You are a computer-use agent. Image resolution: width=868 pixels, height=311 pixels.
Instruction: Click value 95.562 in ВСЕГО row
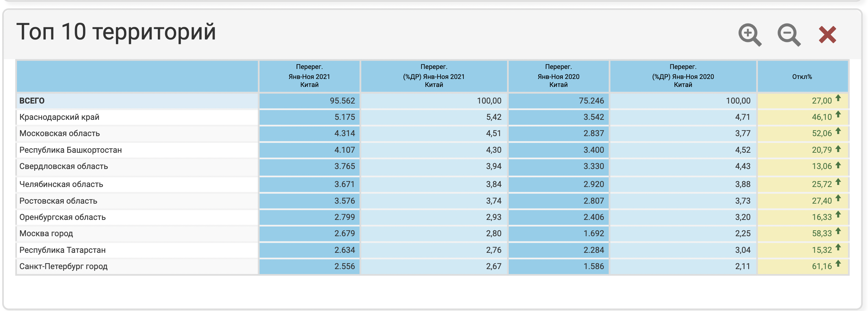342,101
